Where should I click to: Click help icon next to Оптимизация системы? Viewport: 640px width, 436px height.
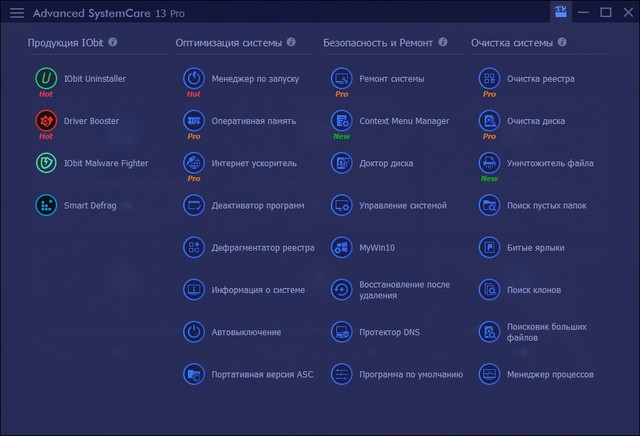(291, 43)
